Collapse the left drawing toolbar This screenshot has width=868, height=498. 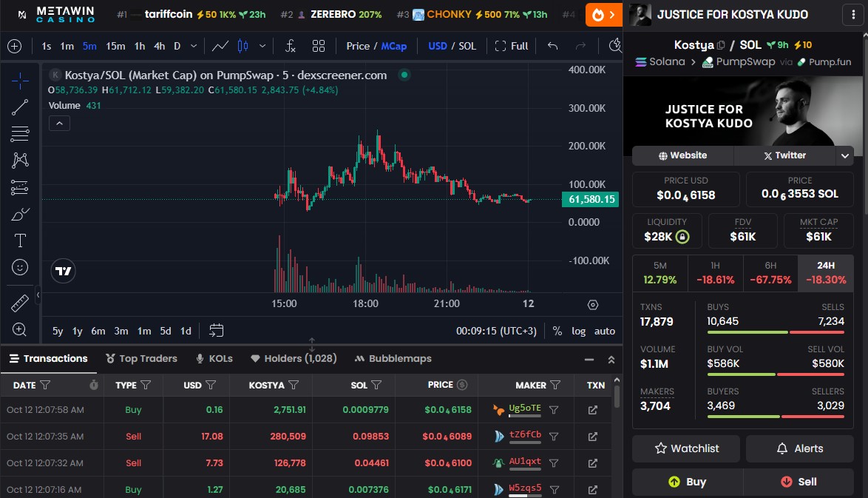pos(38,295)
